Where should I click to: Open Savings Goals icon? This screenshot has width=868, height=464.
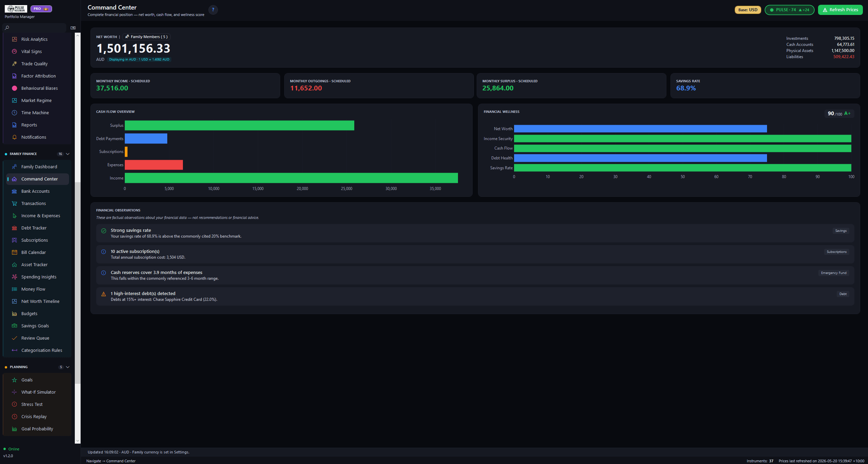[14, 326]
